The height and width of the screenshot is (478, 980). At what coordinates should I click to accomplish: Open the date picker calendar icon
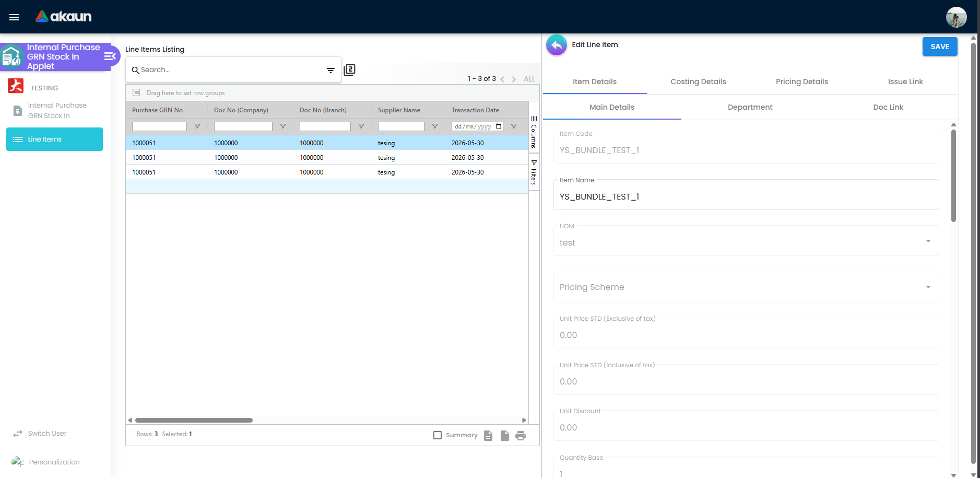tap(499, 126)
